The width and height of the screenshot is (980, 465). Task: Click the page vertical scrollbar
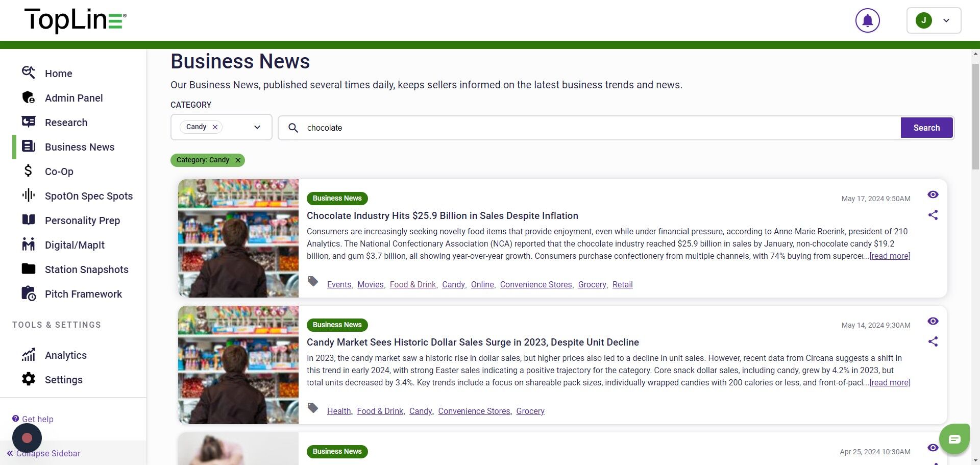coord(975,117)
